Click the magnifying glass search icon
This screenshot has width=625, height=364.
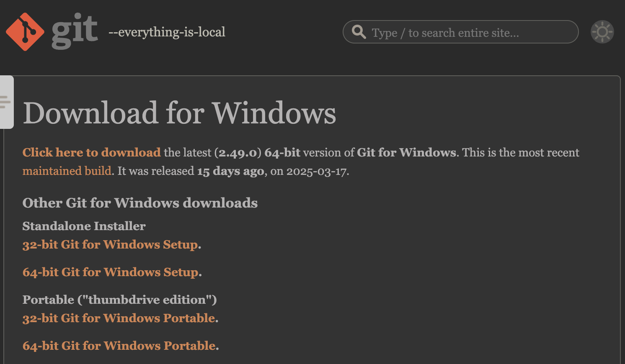359,32
